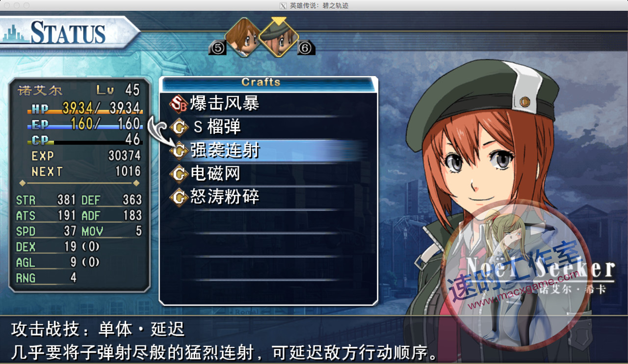628x364 pixels.
Task: Click the blue EP gauge bar
Action: (85, 128)
